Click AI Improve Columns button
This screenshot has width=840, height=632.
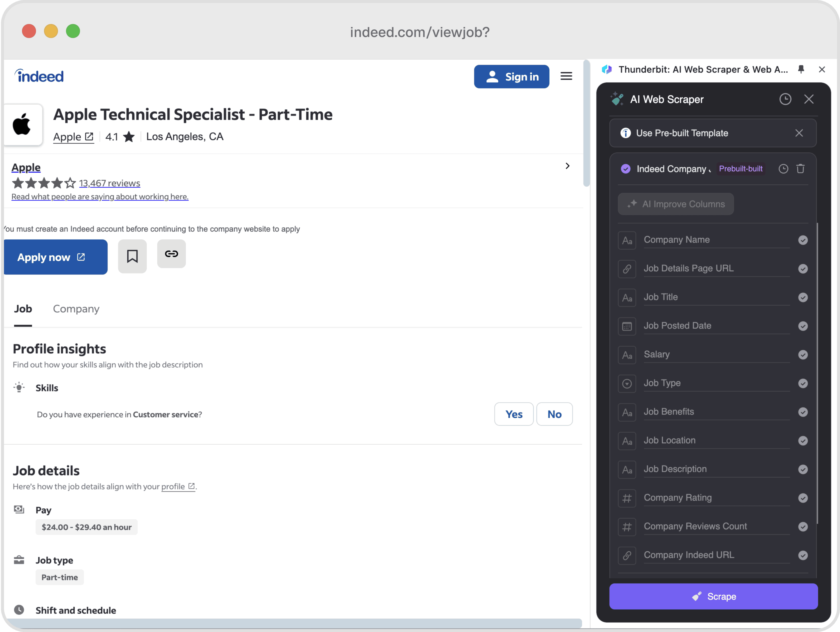[676, 204]
